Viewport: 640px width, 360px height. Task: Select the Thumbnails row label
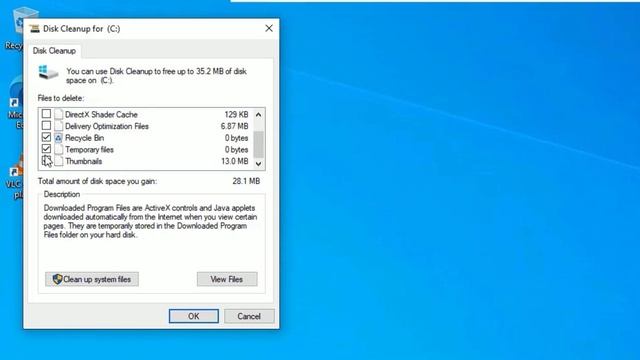84,161
